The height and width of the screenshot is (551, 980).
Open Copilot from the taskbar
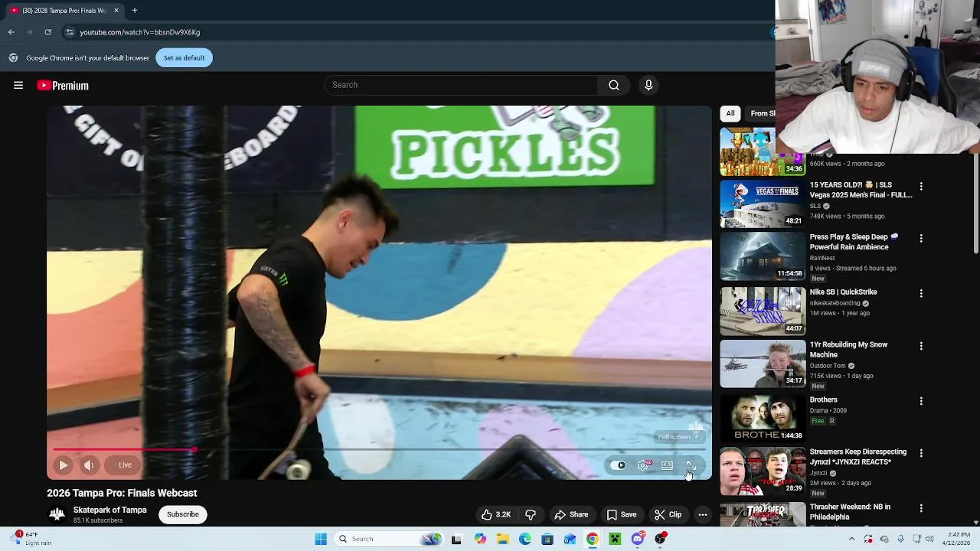click(480, 539)
